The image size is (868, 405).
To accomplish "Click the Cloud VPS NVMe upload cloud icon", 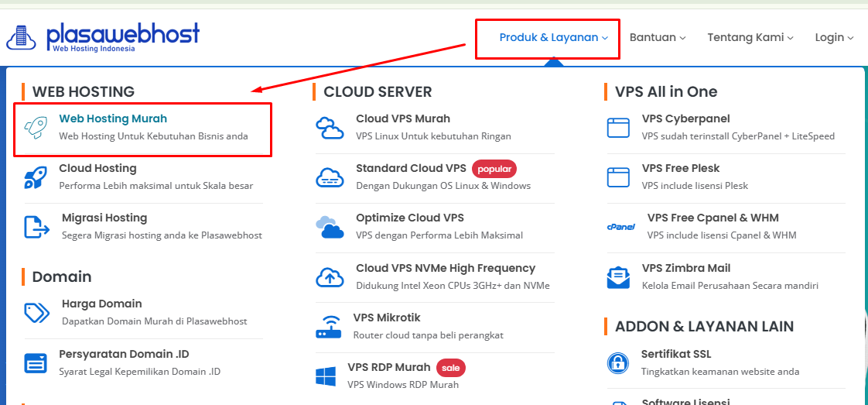I will 330,277.
